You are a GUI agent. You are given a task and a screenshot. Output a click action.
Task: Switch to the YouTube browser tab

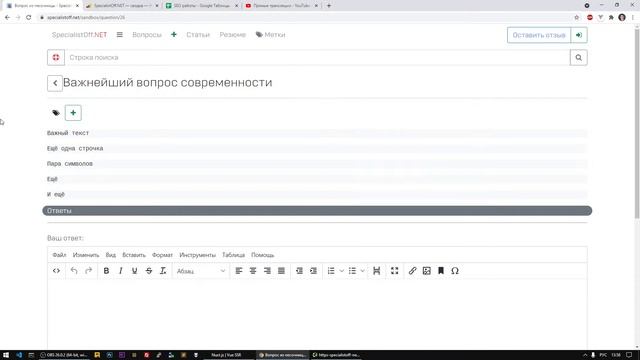(282, 6)
